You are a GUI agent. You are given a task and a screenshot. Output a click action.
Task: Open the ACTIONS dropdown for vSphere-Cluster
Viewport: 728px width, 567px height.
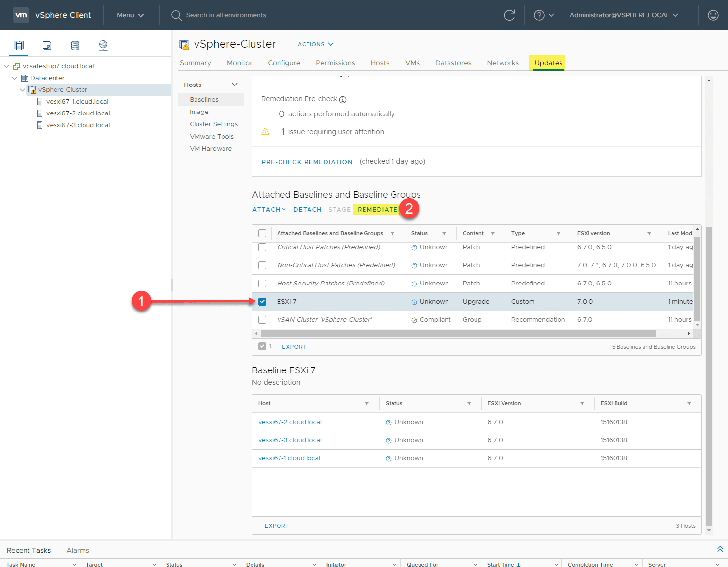coord(315,44)
